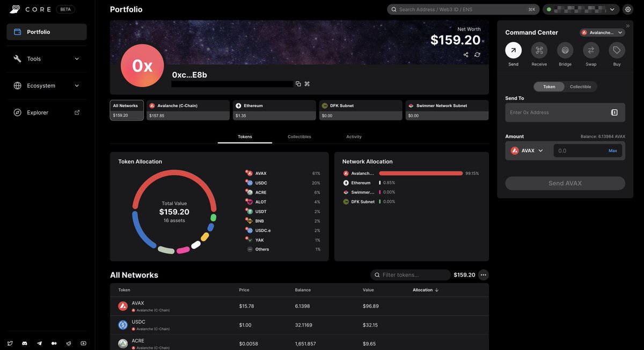The height and width of the screenshot is (350, 644).
Task: Expand the Ecosystem sidebar section
Action: tap(47, 86)
